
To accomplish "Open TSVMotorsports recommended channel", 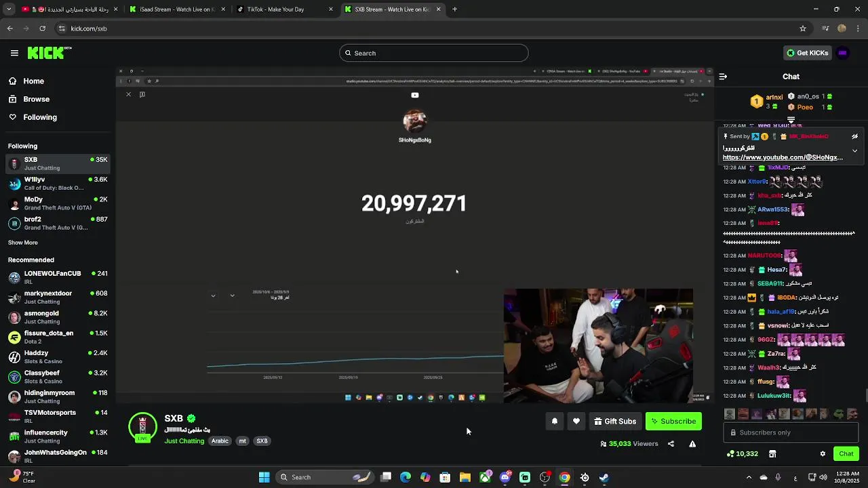I will point(58,416).
